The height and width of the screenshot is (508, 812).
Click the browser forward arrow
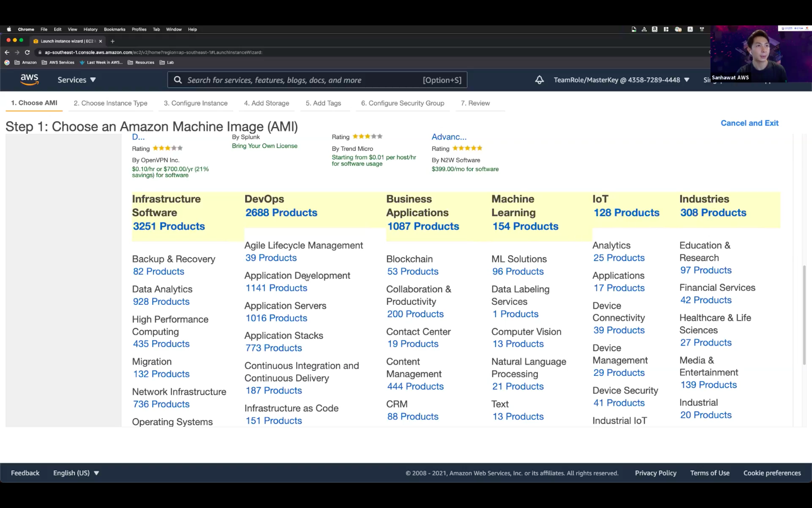coord(17,52)
